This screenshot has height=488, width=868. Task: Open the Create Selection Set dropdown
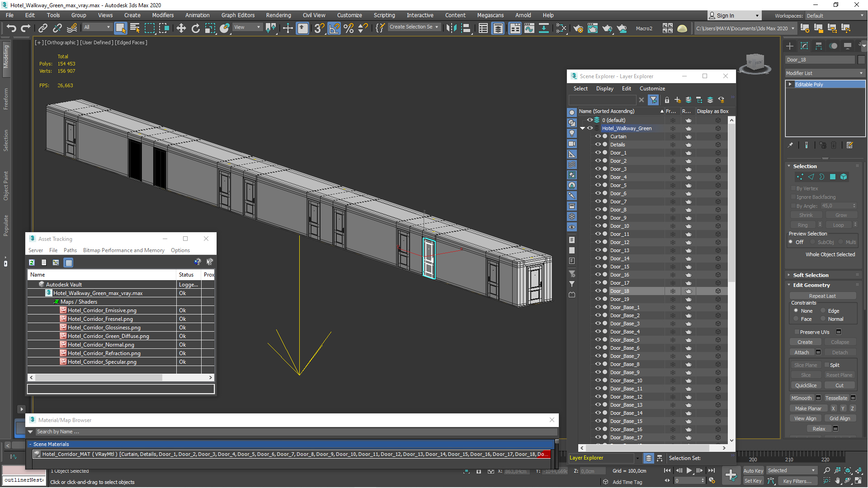click(414, 27)
